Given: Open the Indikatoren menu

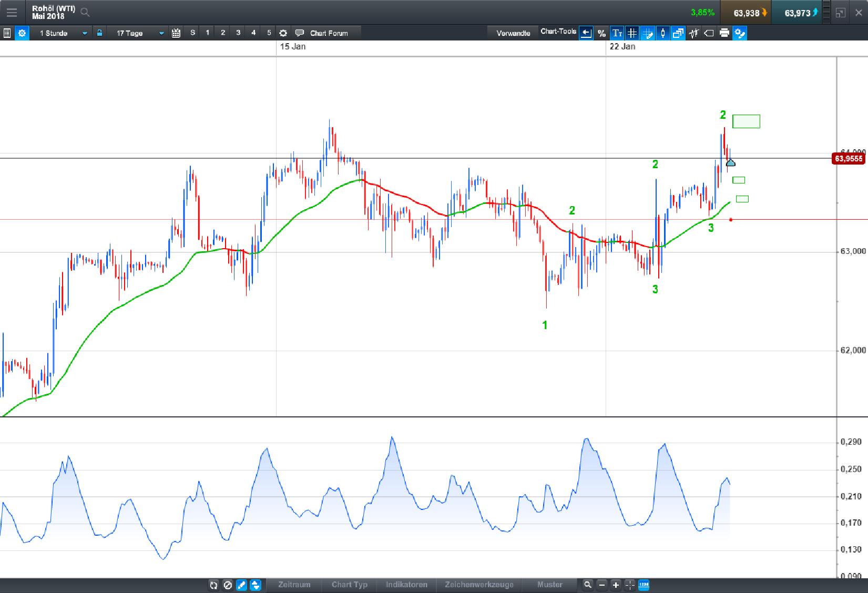Looking at the screenshot, I should tap(406, 585).
